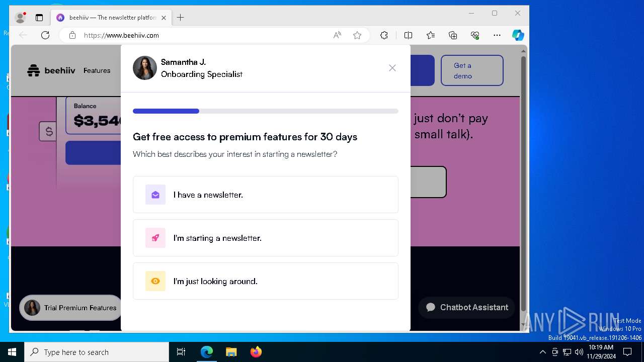Select the beehiiv browser tab
Image resolution: width=644 pixels, height=362 pixels.
click(x=111, y=18)
